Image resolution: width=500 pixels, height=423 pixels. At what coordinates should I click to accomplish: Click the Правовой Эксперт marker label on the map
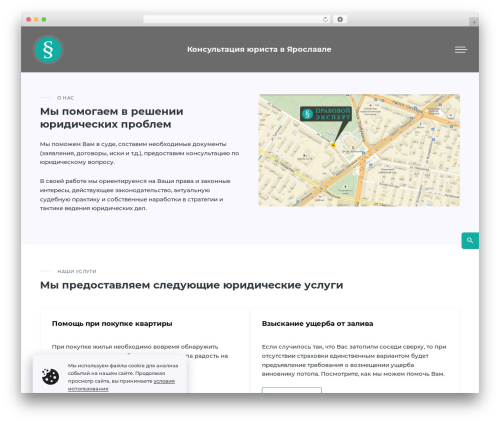coord(326,114)
